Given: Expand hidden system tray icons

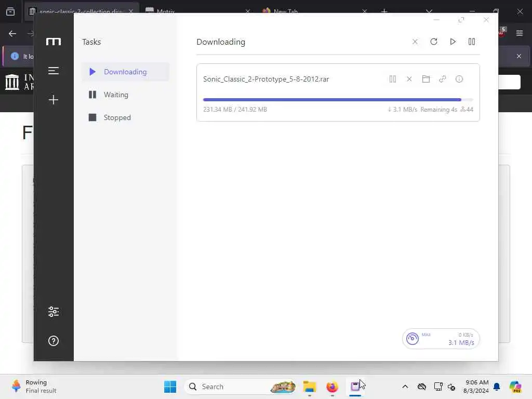Looking at the screenshot, I should point(405,387).
